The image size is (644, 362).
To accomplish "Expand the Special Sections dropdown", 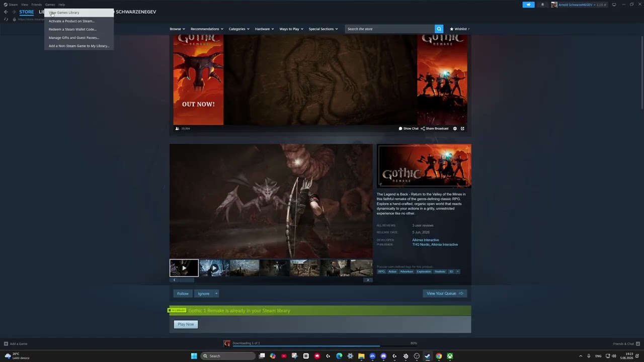I will click(x=323, y=29).
